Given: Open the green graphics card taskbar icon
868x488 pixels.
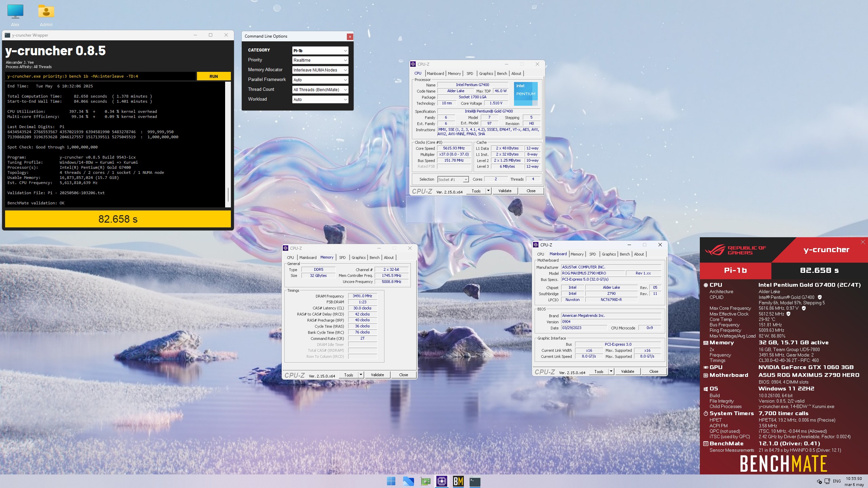Looking at the screenshot, I should click(425, 481).
